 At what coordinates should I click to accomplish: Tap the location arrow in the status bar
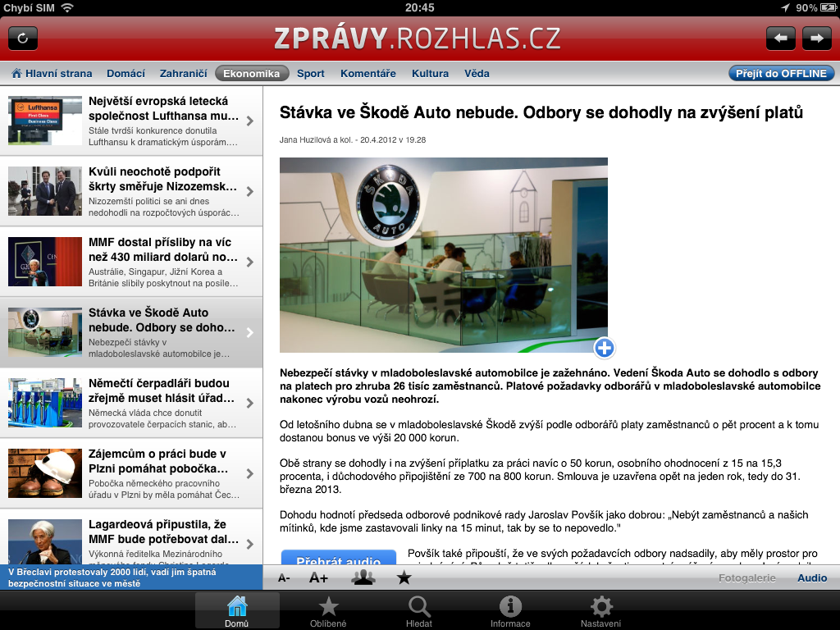click(x=785, y=7)
